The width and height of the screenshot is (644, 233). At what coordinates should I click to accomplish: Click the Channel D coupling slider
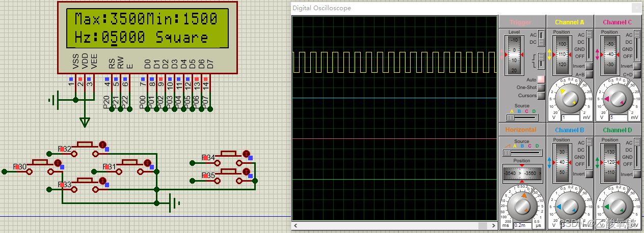[638, 153]
